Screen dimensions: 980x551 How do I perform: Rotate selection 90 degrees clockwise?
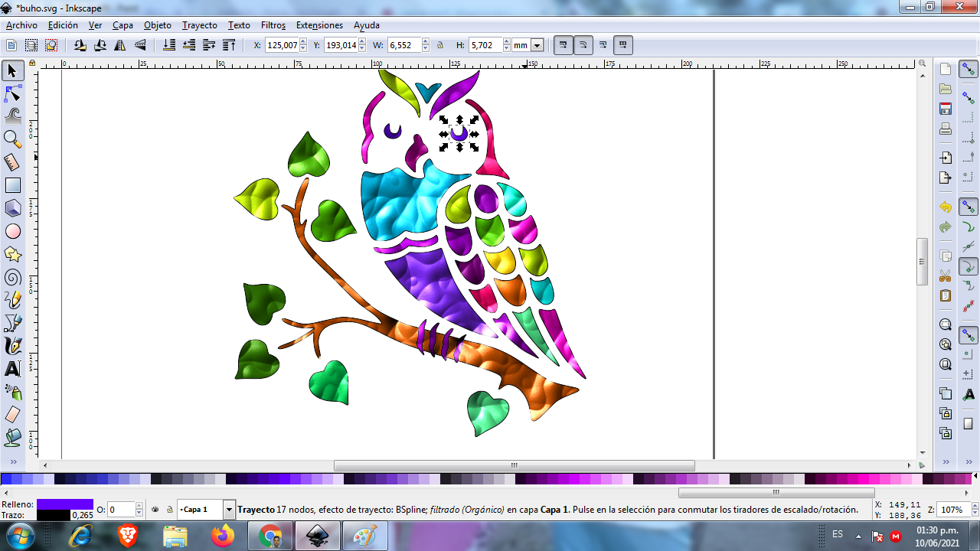coord(100,45)
